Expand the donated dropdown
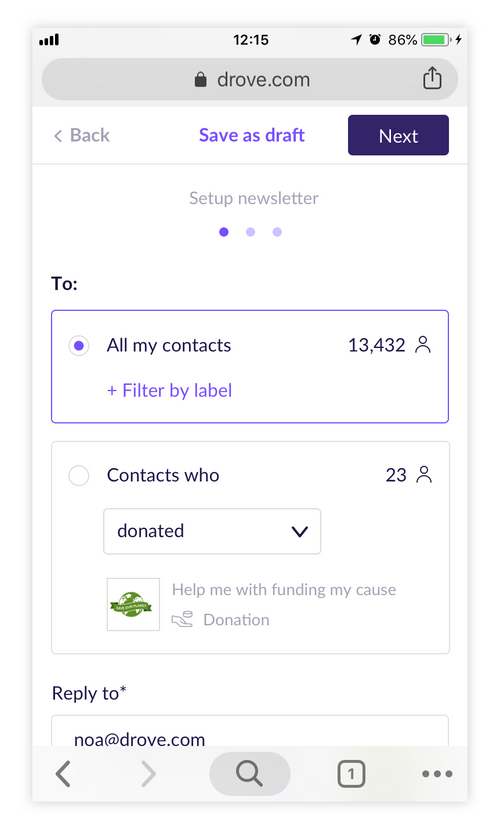The height and width of the screenshot is (830, 500). [212, 531]
